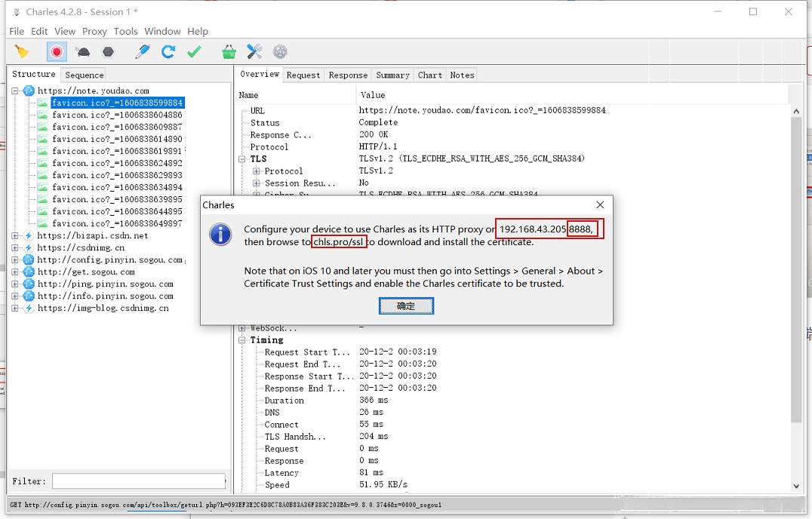
Task: Open the green shopping basket icon
Action: click(x=229, y=52)
